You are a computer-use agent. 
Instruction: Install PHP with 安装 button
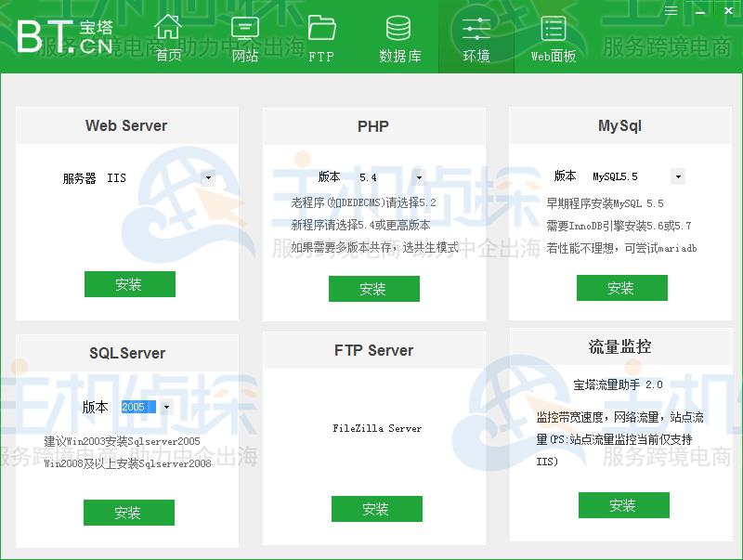pyautogui.click(x=374, y=289)
